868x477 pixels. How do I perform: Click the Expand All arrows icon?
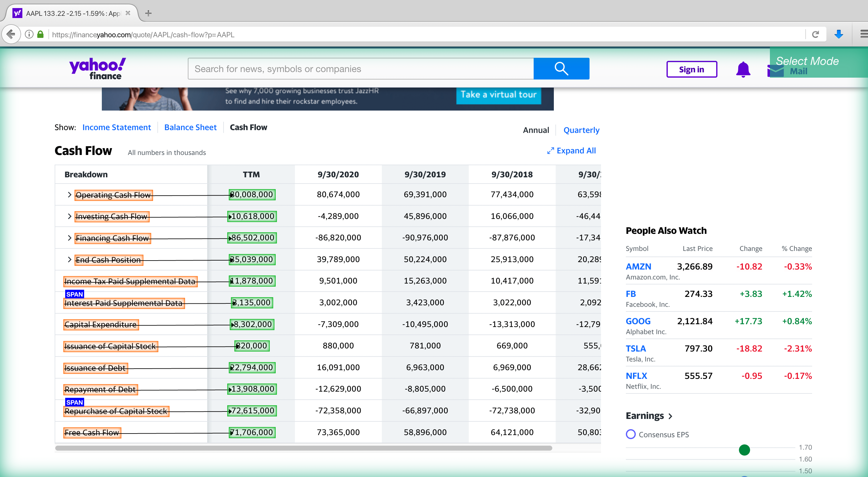pos(550,151)
